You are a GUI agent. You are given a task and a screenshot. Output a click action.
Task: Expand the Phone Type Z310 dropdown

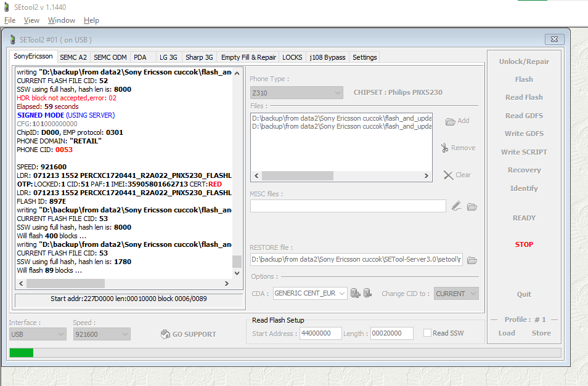[x=337, y=92]
